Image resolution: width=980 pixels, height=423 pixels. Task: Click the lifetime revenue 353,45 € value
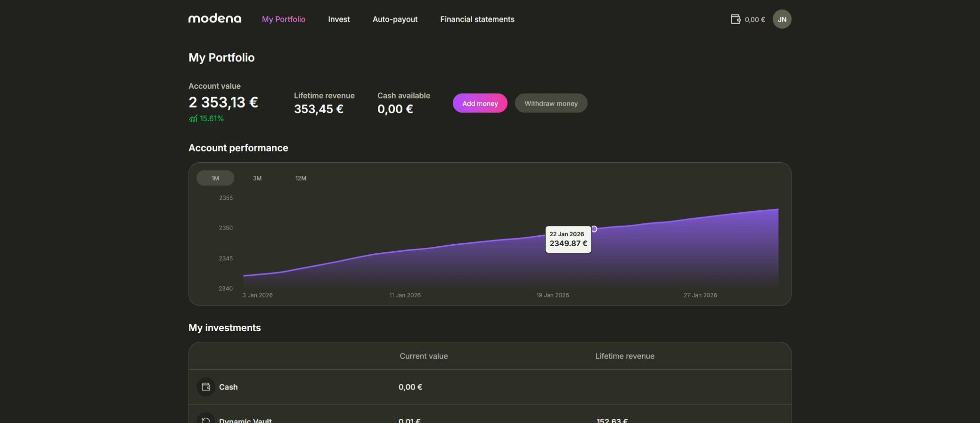318,109
